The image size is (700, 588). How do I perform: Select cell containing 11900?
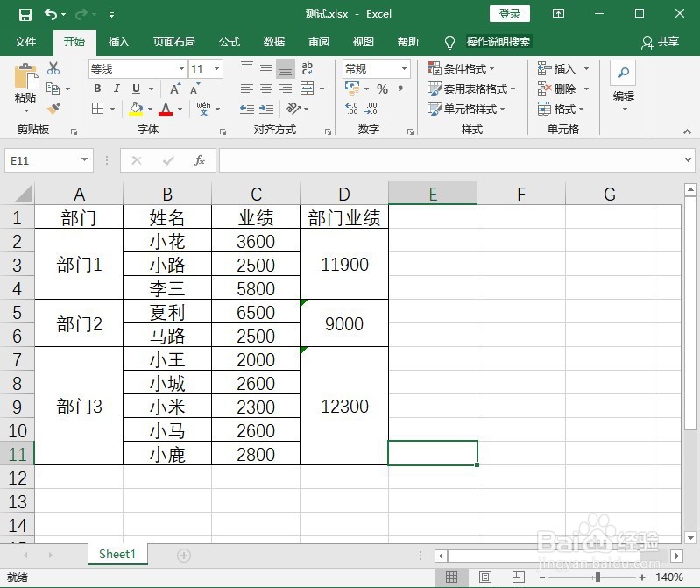[344, 265]
